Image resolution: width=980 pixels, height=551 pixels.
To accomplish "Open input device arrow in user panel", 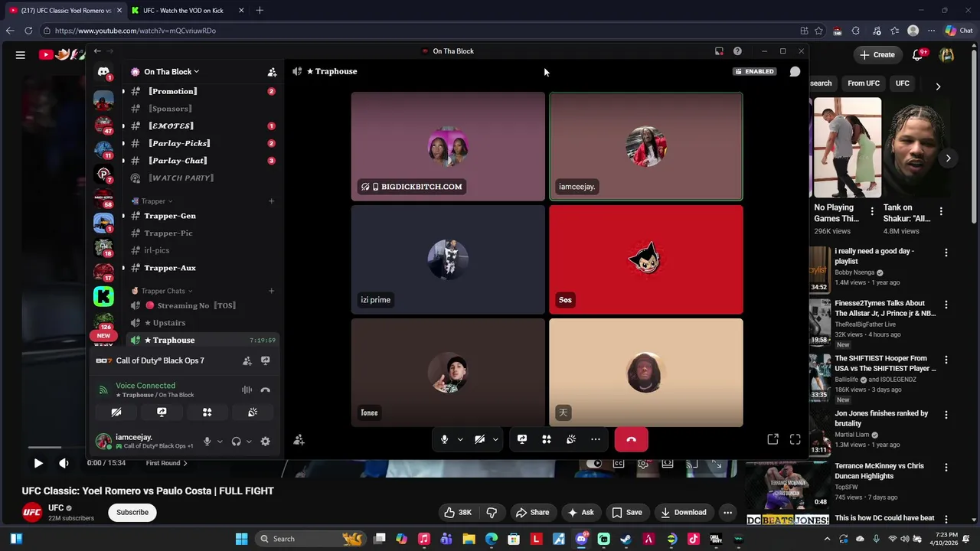I will [220, 442].
